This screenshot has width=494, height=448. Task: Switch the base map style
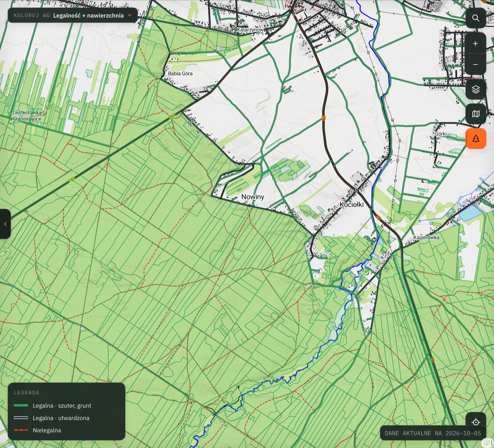(x=476, y=114)
